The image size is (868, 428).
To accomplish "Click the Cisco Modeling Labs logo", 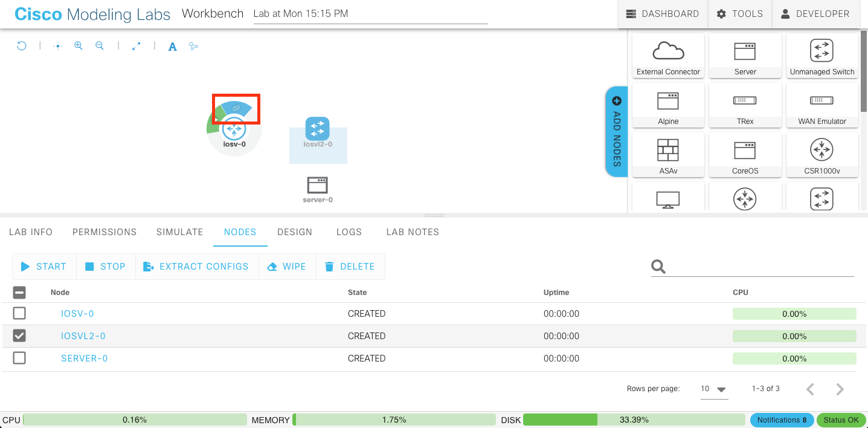I will coord(92,14).
